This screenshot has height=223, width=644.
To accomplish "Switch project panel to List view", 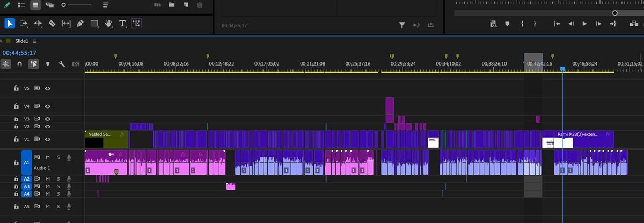I will (x=21, y=4).
